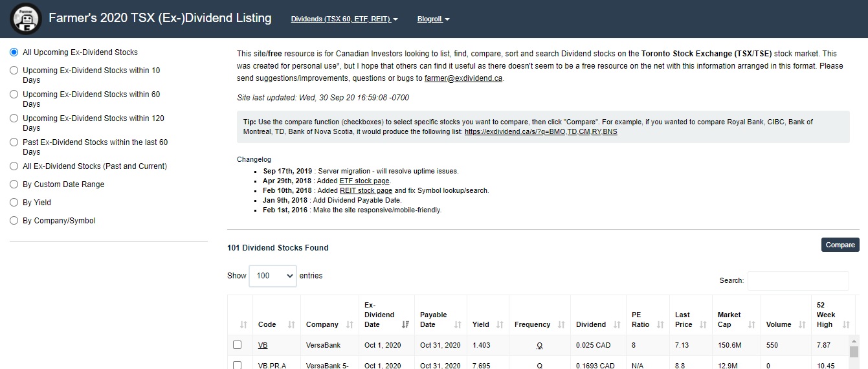Open the VB stock code link
This screenshot has width=868, height=369.
(263, 345)
